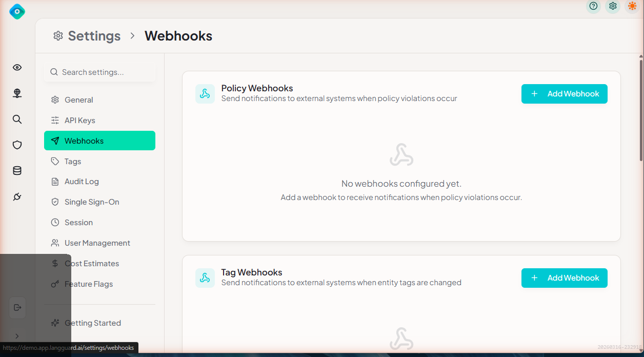The width and height of the screenshot is (644, 357).
Task: Click the Tag Webhooks card icon
Action: click(x=205, y=277)
